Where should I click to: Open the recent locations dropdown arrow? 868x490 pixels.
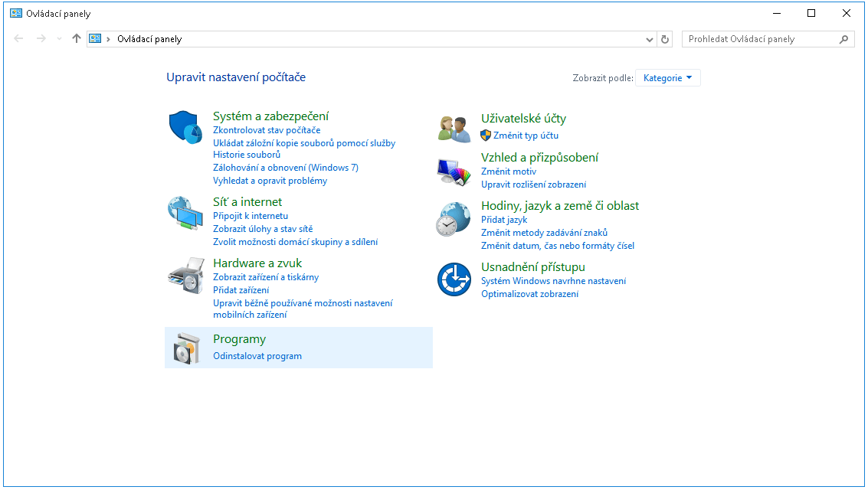coord(59,39)
